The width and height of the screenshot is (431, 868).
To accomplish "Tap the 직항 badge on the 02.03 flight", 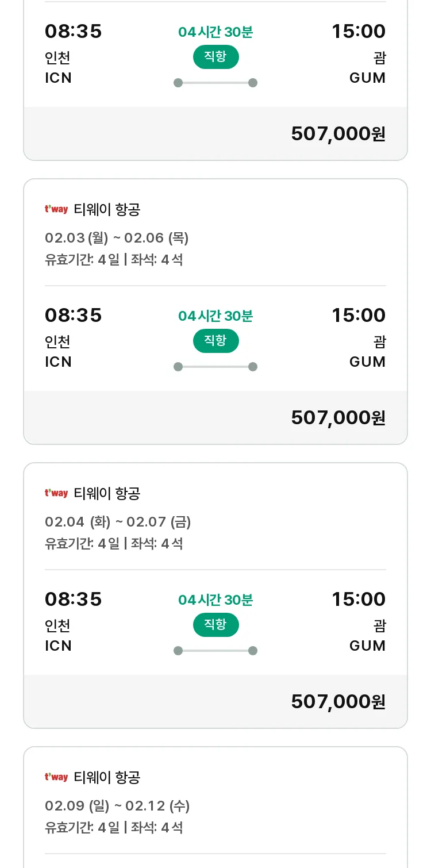I will point(215,341).
